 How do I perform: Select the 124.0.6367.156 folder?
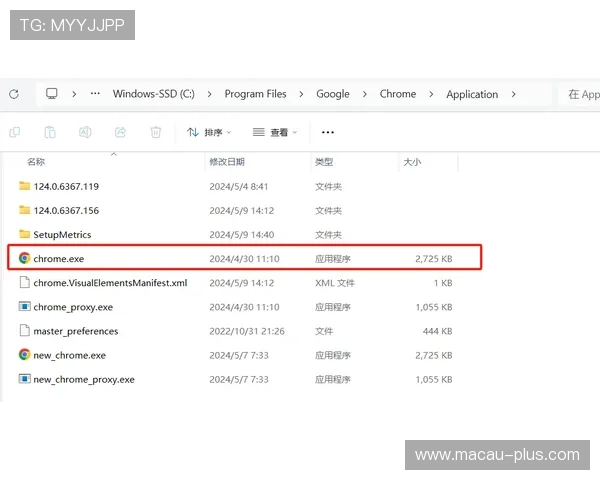click(x=66, y=210)
